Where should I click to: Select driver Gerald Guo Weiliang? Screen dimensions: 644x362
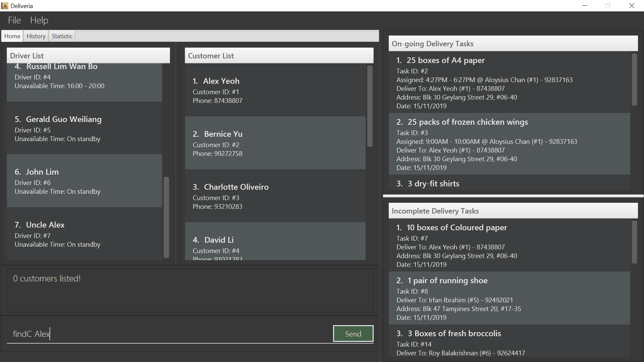pos(84,128)
